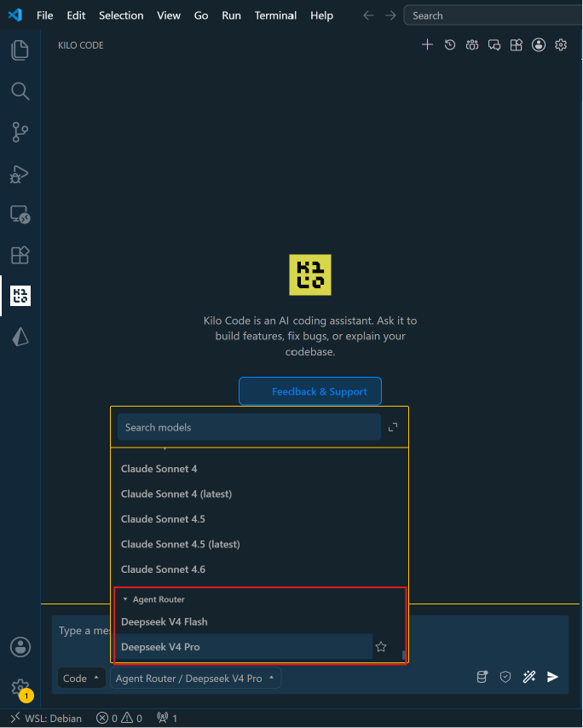583x728 pixels.
Task: Open Source Control in the activity bar
Action: click(x=20, y=132)
